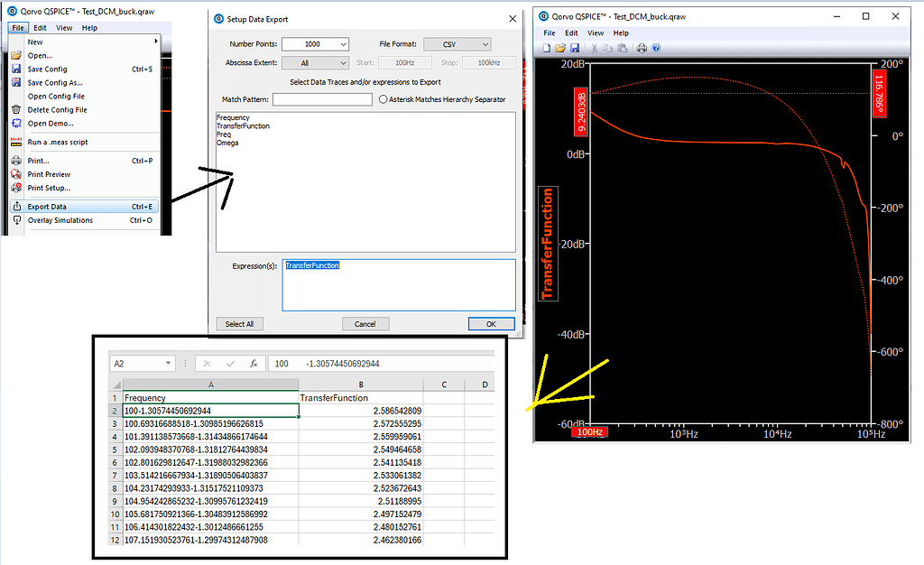
Task: Click the Print Preview magnifier icon
Action: tap(16, 174)
